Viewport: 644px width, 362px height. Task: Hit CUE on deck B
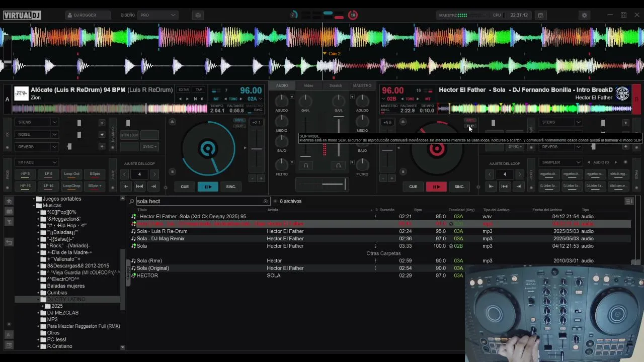pyautogui.click(x=413, y=187)
